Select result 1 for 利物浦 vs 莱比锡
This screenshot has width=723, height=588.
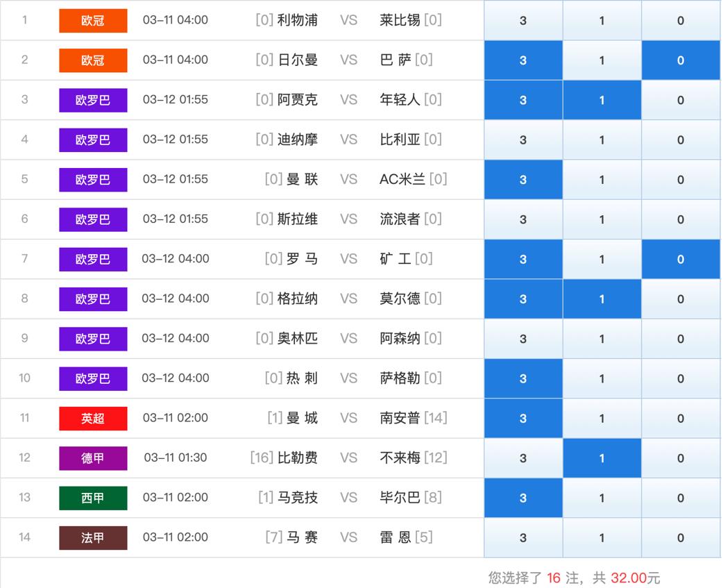(x=602, y=20)
